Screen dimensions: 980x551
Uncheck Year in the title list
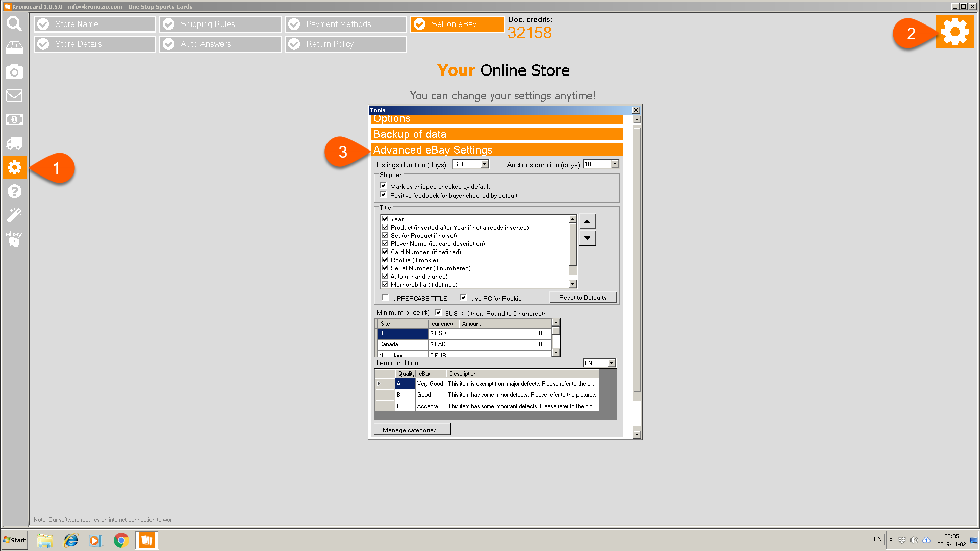pos(385,219)
